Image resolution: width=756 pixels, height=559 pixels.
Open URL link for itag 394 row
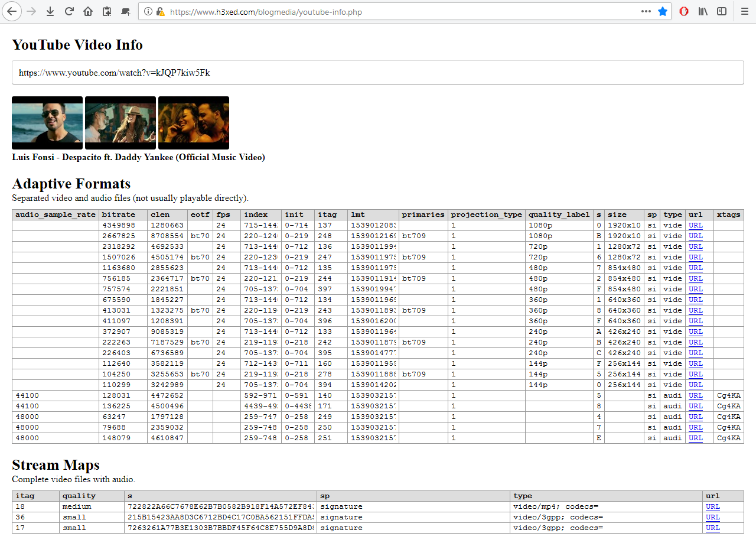tap(696, 385)
